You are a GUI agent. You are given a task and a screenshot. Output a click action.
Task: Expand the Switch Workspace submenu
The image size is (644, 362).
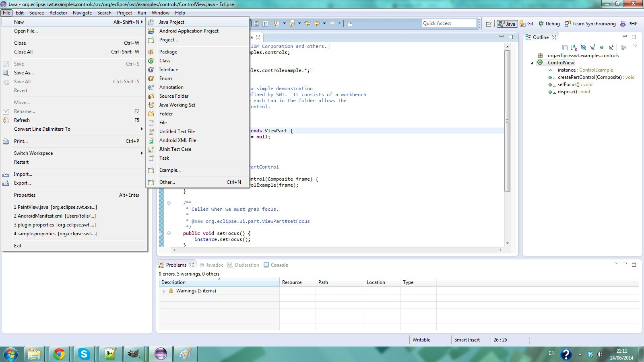tap(74, 153)
